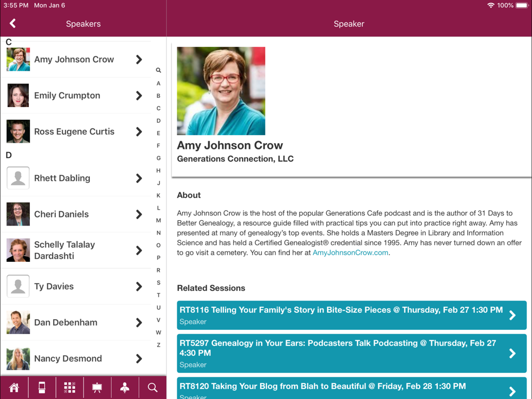532x399 pixels.
Task: Tap Emily Crumpton's thumbnail photo
Action: point(18,95)
